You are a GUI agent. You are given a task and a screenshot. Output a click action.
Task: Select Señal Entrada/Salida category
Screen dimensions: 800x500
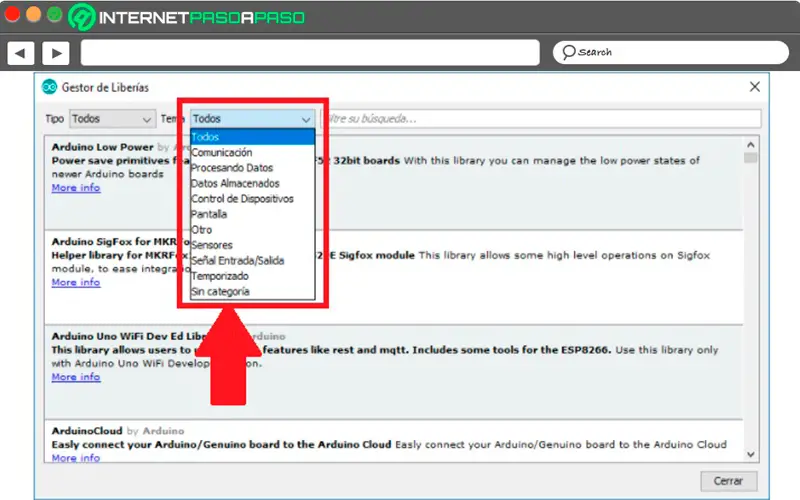coord(253,260)
